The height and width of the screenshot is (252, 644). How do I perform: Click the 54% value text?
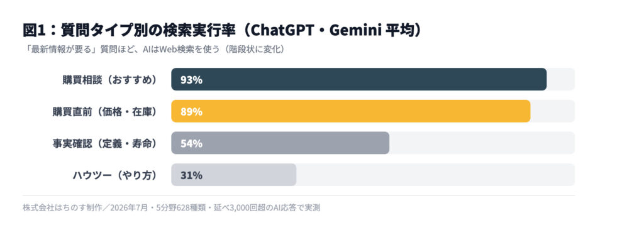[191, 144]
